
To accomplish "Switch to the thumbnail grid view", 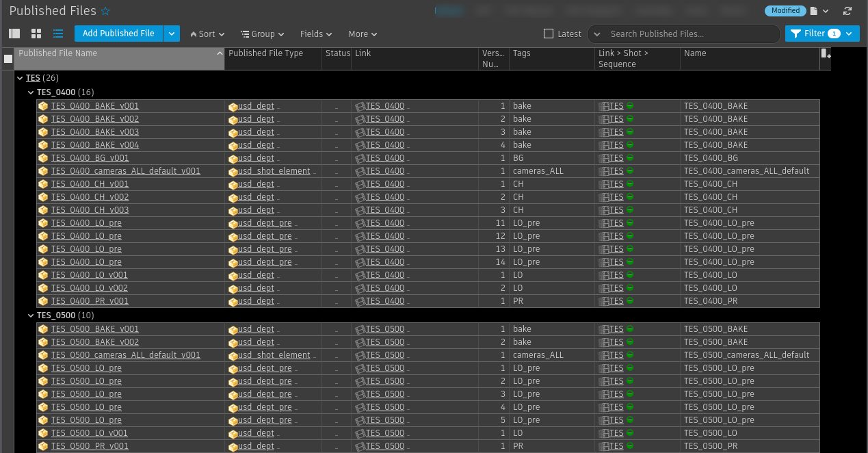I will click(36, 34).
